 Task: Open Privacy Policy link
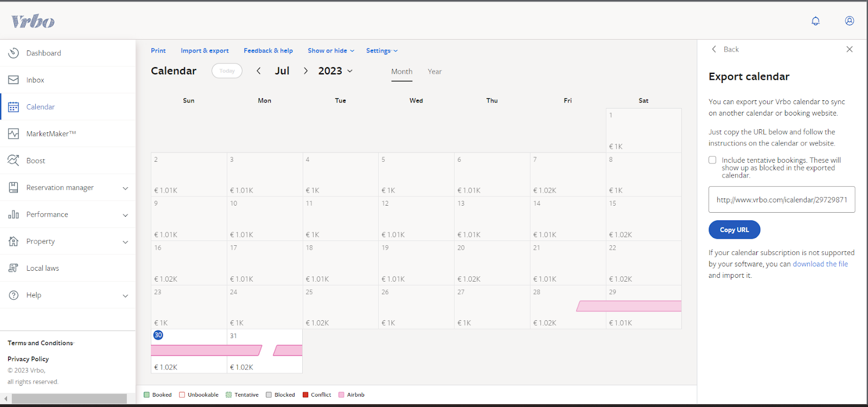coord(28,359)
